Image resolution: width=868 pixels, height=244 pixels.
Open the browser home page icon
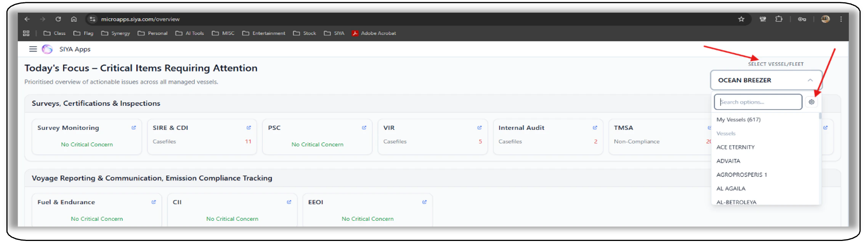tap(74, 19)
